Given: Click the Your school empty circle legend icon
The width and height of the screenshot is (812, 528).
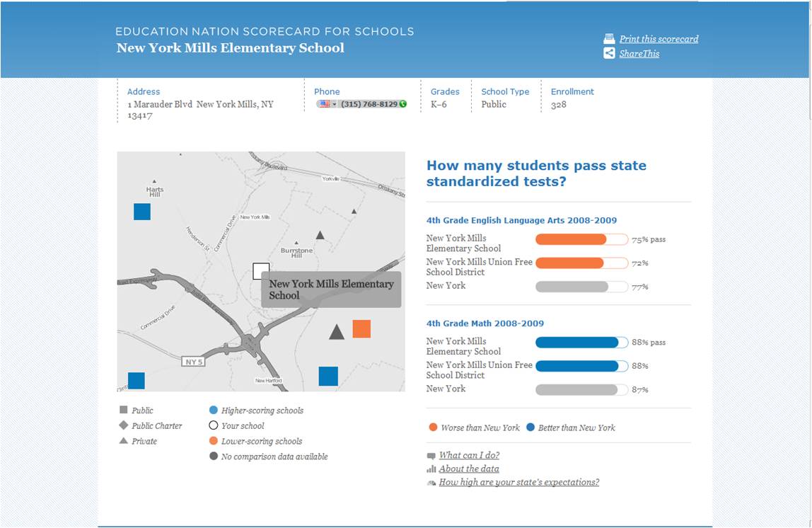Looking at the screenshot, I should click(214, 425).
